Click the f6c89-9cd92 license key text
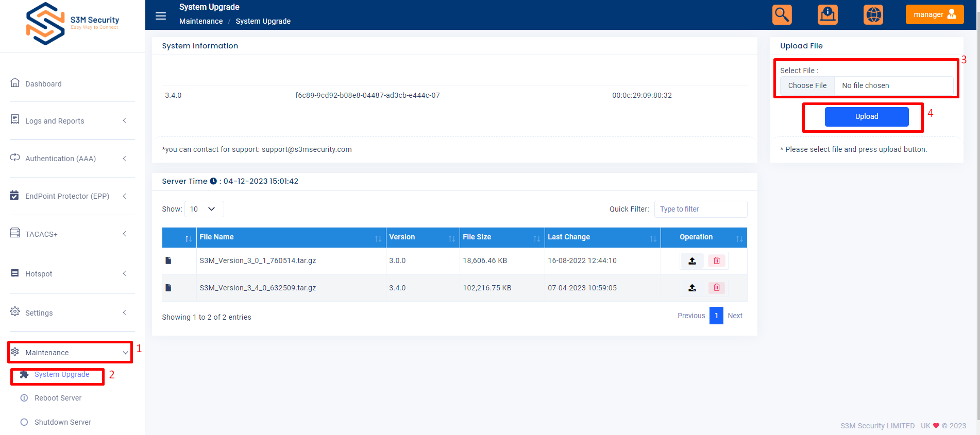980x435 pixels. (x=367, y=95)
